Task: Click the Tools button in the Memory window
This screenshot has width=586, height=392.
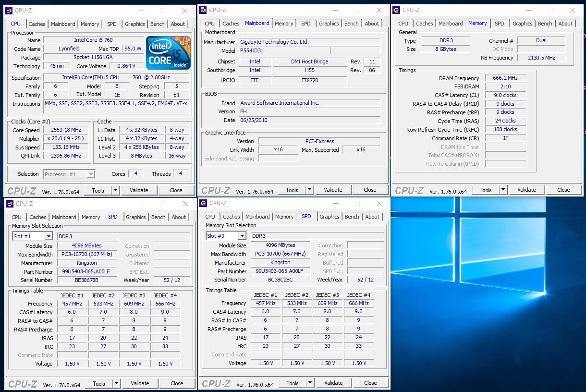Action: [486, 190]
